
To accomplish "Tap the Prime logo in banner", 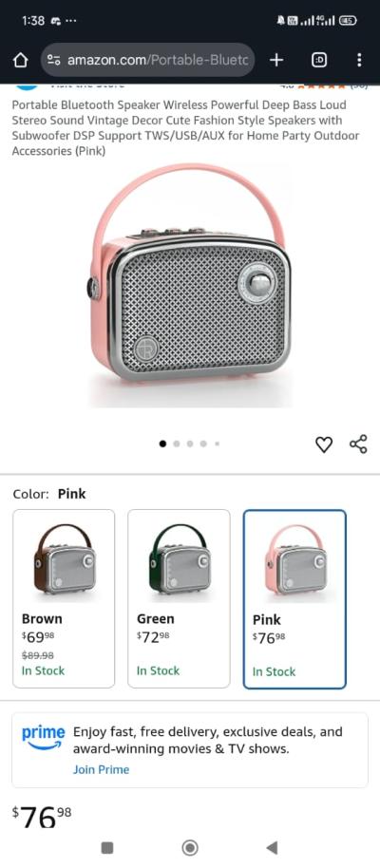I will [43, 738].
